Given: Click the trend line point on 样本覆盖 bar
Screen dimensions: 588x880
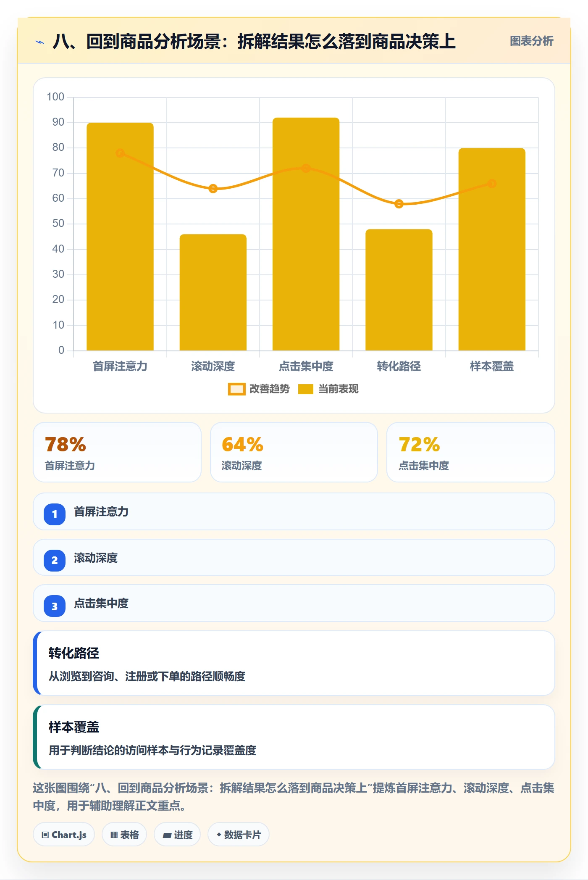Looking at the screenshot, I should coord(492,184).
